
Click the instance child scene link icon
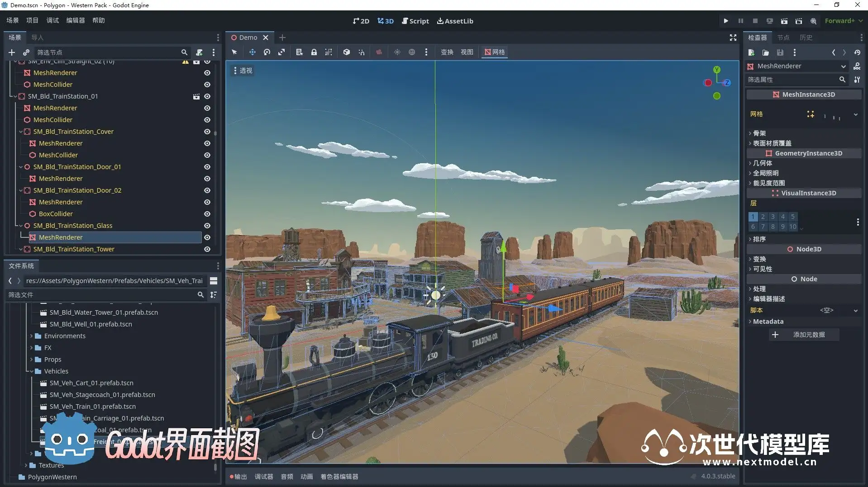tap(26, 52)
